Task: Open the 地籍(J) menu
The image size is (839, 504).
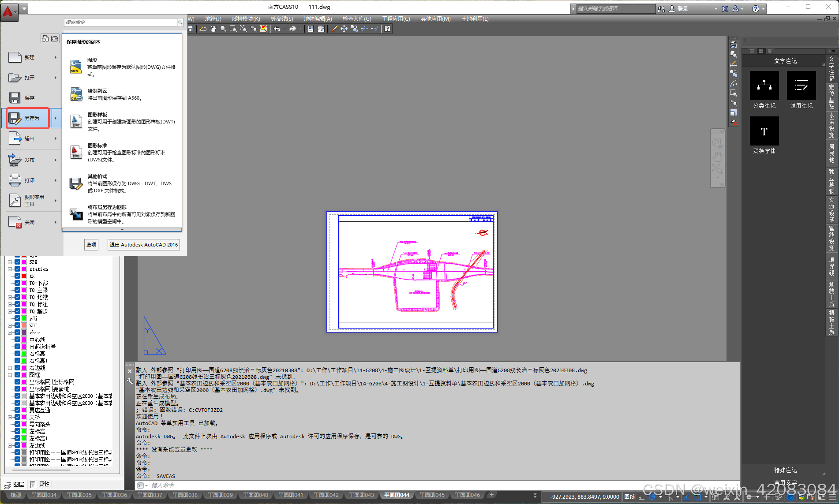Action: coord(213,19)
